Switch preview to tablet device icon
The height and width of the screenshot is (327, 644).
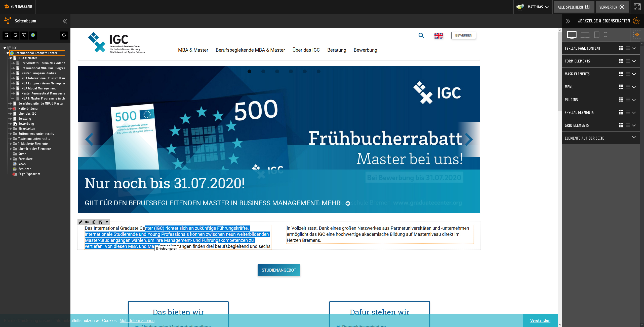(x=596, y=35)
